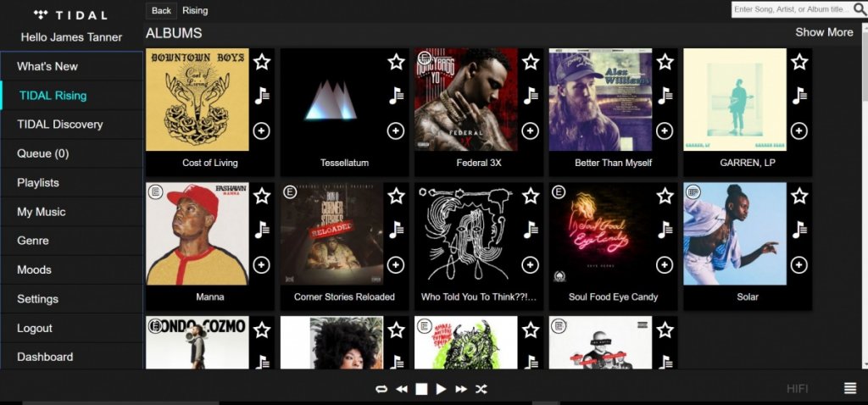Go back with Back button

tap(161, 10)
